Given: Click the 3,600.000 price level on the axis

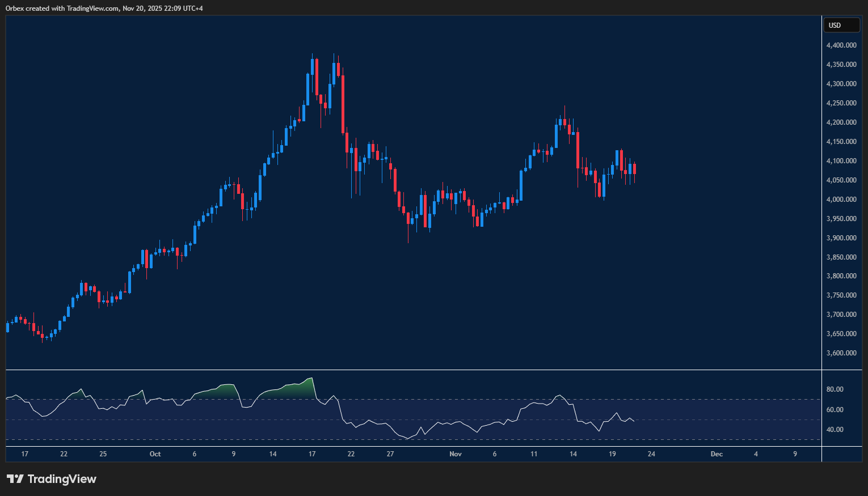Looking at the screenshot, I should coord(841,353).
